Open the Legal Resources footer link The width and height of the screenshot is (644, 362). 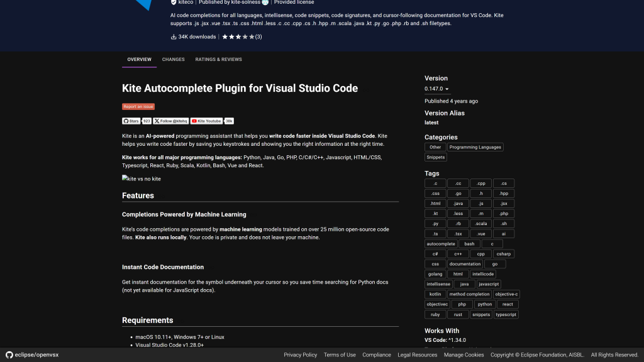pos(418,355)
